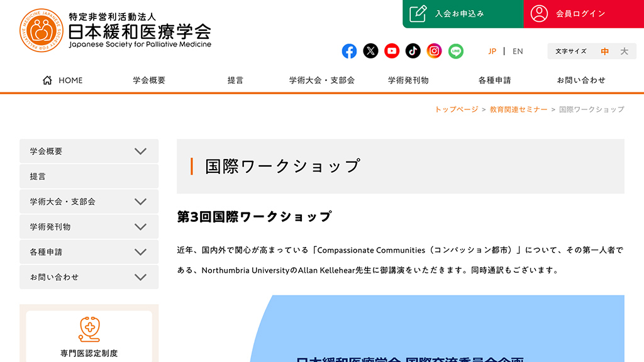Viewport: 644px width, 362px height.
Task: Select sidebar 学会概要 label
Action: coord(46,151)
